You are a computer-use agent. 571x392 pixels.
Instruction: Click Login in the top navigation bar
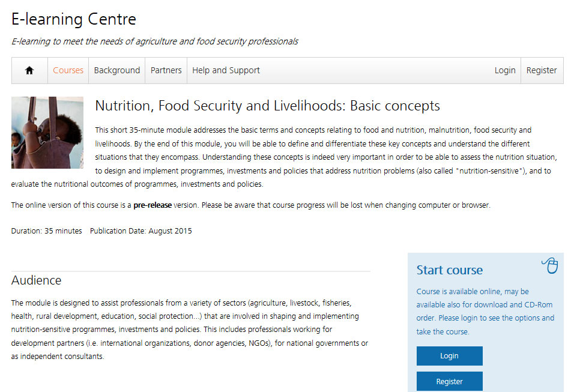[x=505, y=70]
